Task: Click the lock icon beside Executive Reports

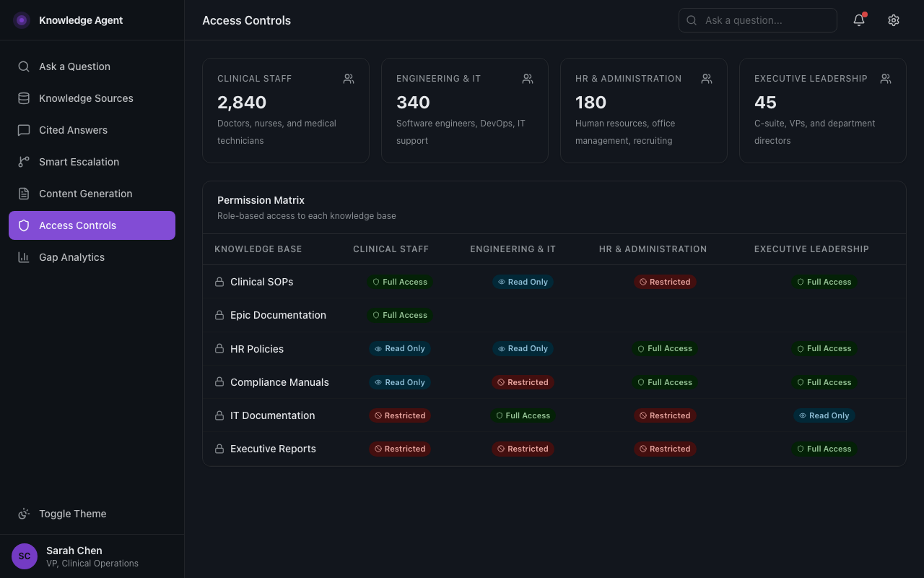Action: (219, 449)
